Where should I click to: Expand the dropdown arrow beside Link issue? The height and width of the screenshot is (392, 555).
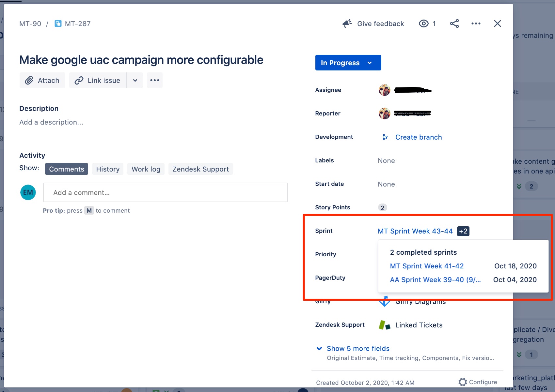pyautogui.click(x=135, y=80)
